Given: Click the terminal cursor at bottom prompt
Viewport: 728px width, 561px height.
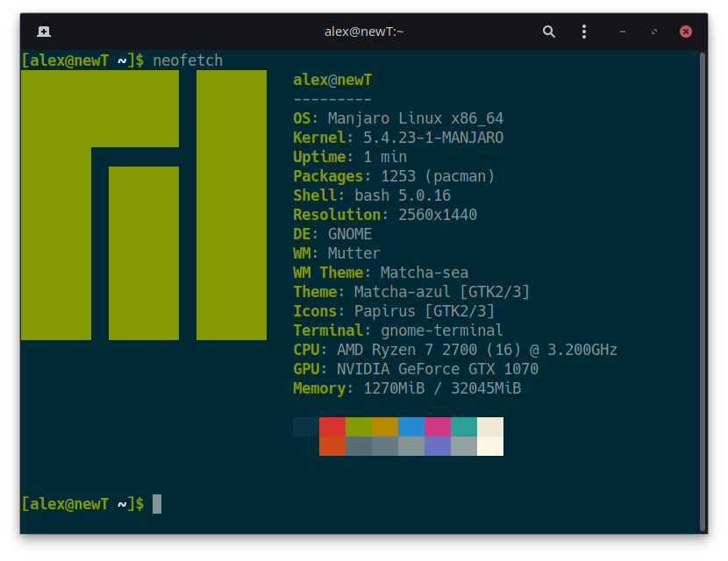Looking at the screenshot, I should pyautogui.click(x=157, y=504).
